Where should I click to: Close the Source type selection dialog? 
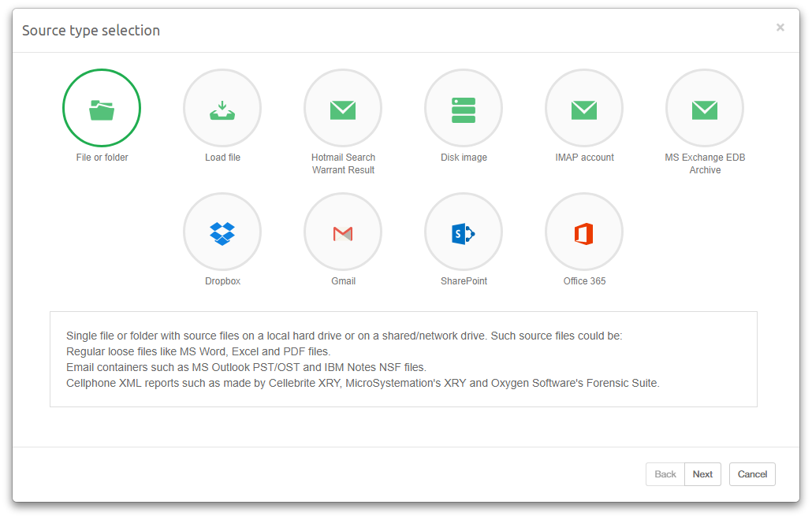[780, 28]
